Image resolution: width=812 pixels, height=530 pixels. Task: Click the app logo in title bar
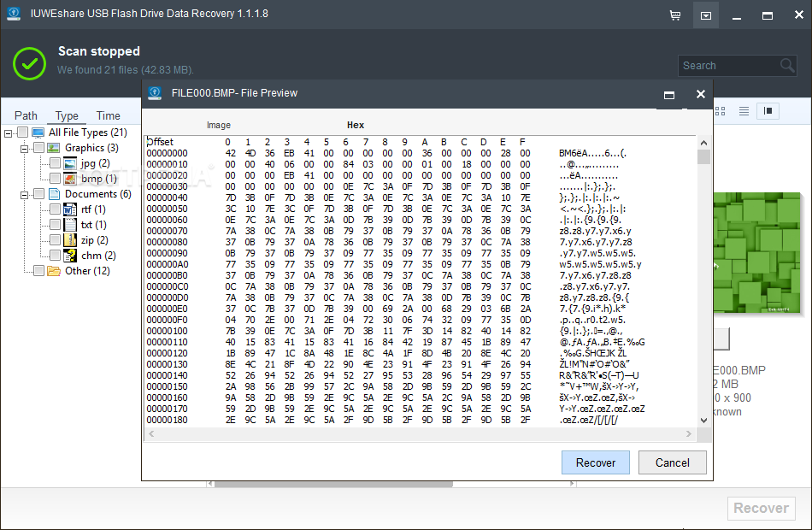point(14,14)
